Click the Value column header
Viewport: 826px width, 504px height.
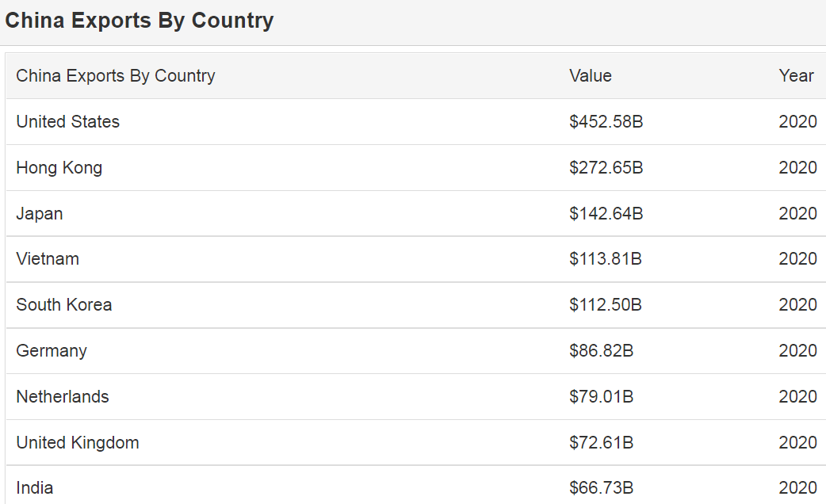[591, 76]
